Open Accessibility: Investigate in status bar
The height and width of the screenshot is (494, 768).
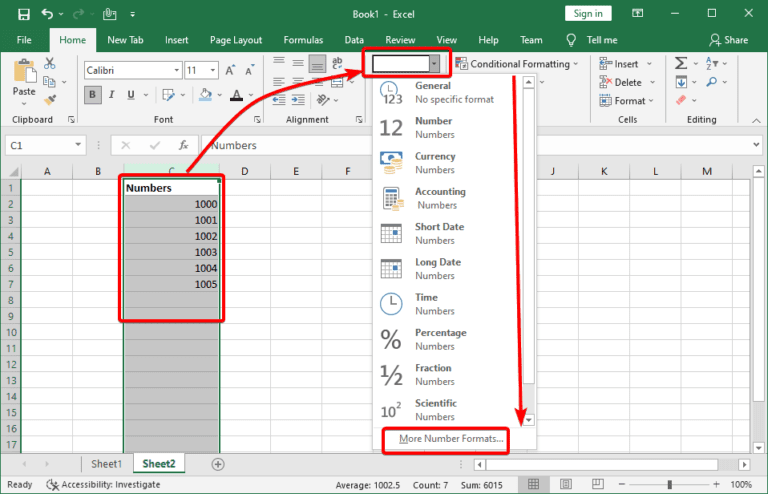click(x=103, y=485)
